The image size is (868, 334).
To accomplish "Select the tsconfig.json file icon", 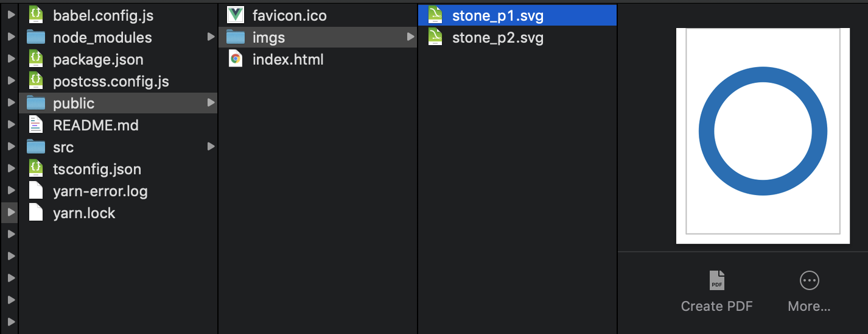I will pyautogui.click(x=37, y=169).
